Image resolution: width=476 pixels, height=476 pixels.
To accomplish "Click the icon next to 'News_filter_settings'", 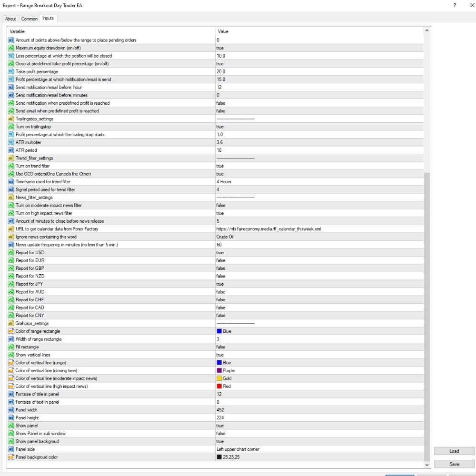I will (x=11, y=198).
